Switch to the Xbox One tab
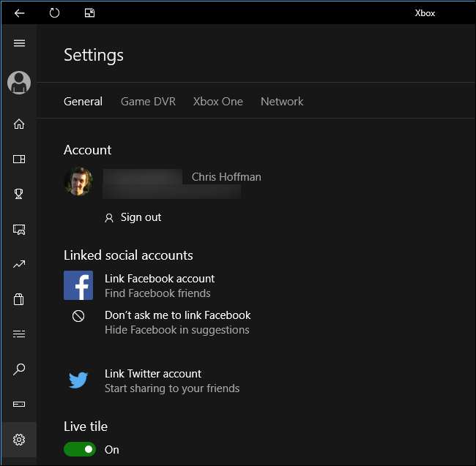Image resolution: width=476 pixels, height=466 pixels. pos(217,102)
